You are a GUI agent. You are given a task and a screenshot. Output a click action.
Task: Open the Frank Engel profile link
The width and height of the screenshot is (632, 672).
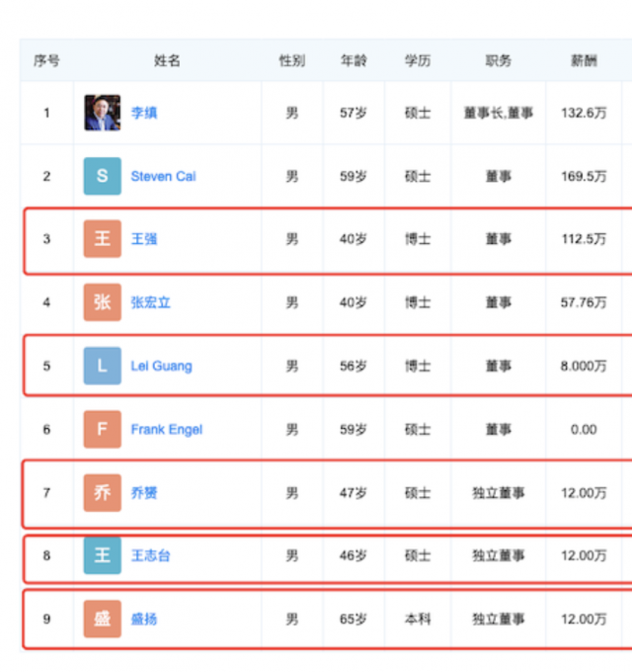[166, 430]
